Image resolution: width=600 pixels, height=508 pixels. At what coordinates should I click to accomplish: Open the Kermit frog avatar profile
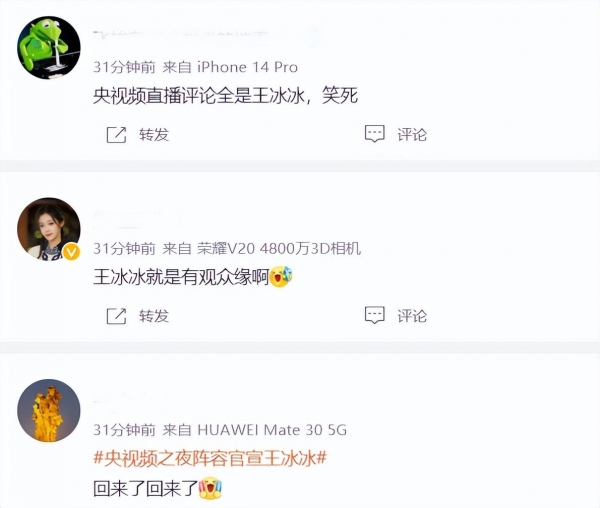[49, 48]
